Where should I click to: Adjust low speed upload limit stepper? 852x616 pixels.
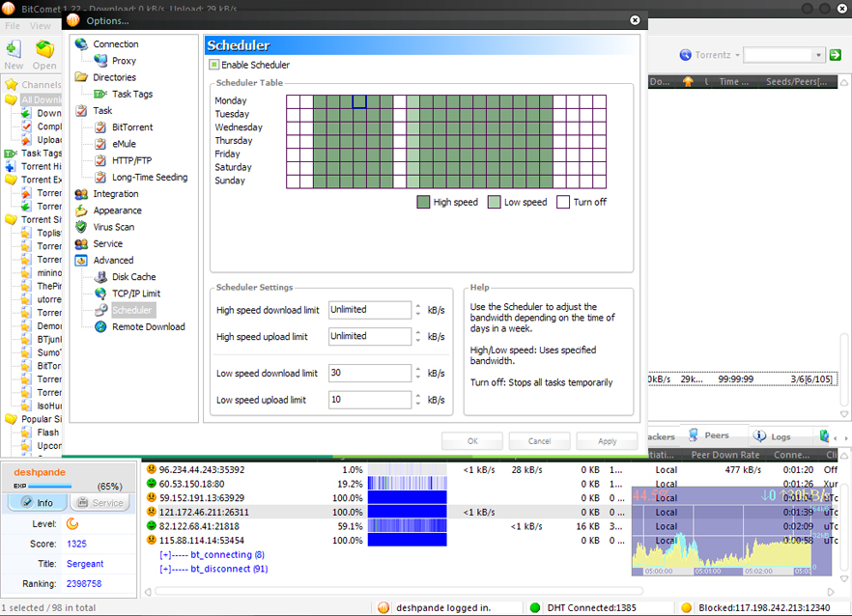pos(418,400)
